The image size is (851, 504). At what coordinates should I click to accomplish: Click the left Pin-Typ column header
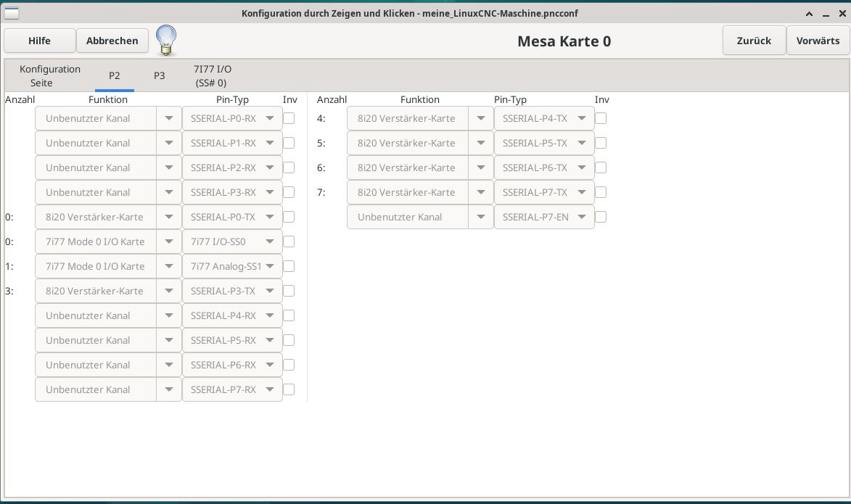click(x=232, y=99)
